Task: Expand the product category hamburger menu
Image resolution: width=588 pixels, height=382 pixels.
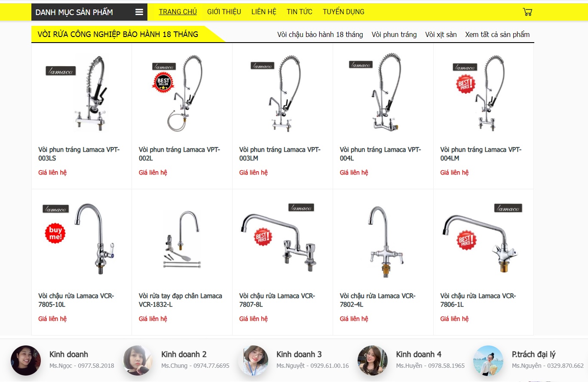Action: [139, 12]
